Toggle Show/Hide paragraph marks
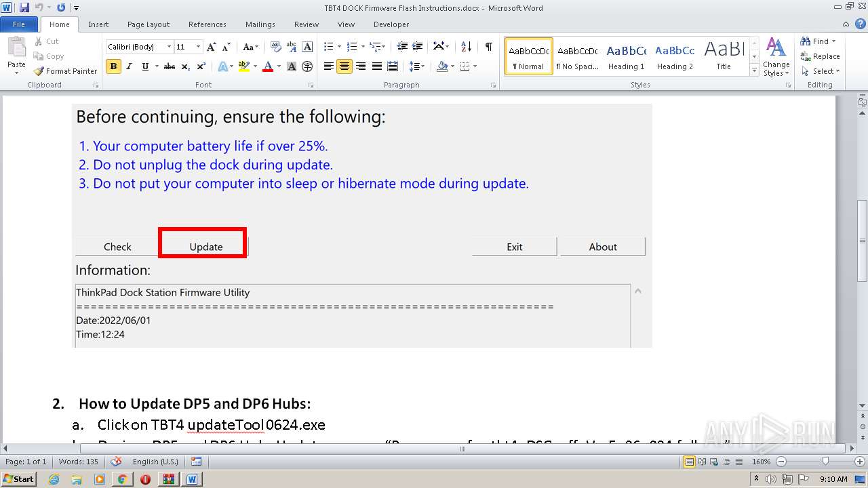The height and width of the screenshot is (488, 868). [x=488, y=47]
